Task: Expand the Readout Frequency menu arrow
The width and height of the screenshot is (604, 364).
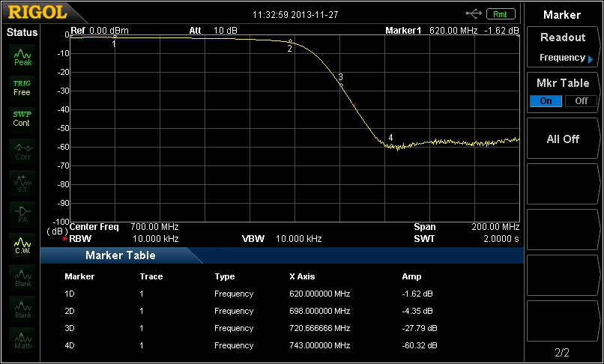Action: (x=591, y=58)
